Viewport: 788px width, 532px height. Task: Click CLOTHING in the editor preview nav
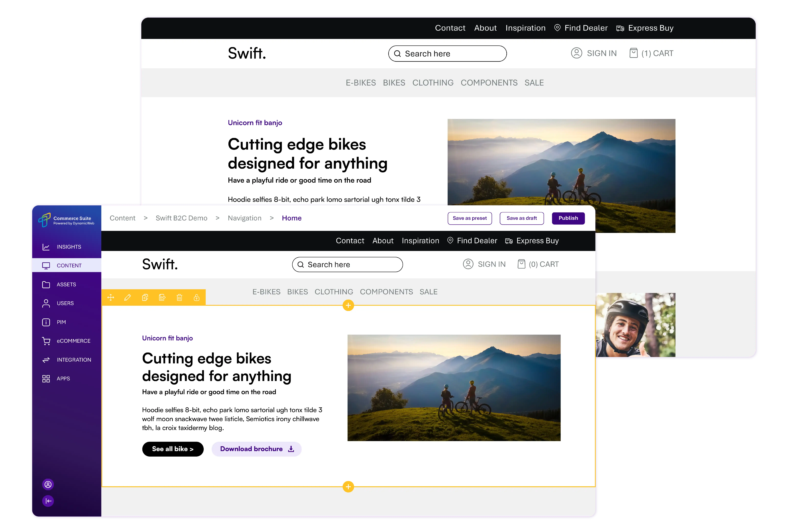click(334, 292)
